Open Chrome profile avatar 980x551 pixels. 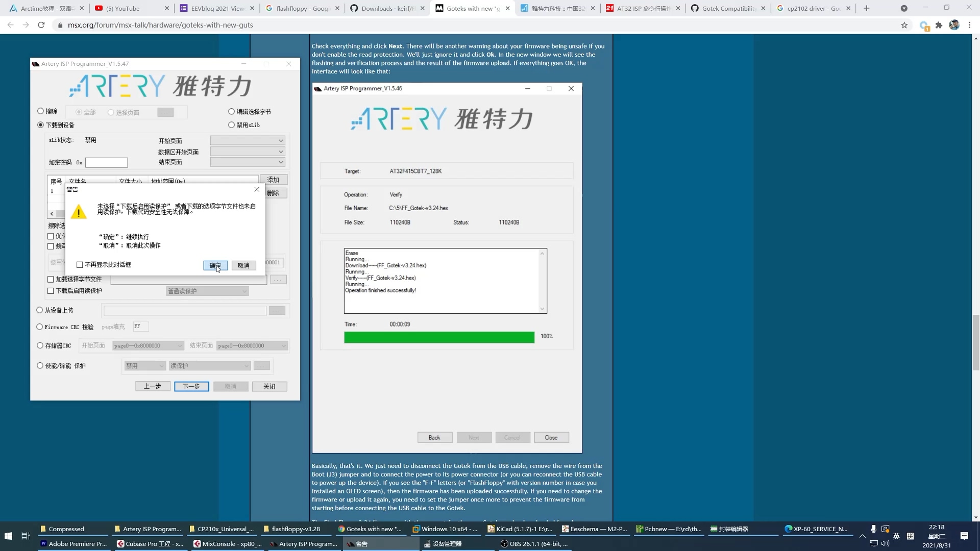[954, 25]
